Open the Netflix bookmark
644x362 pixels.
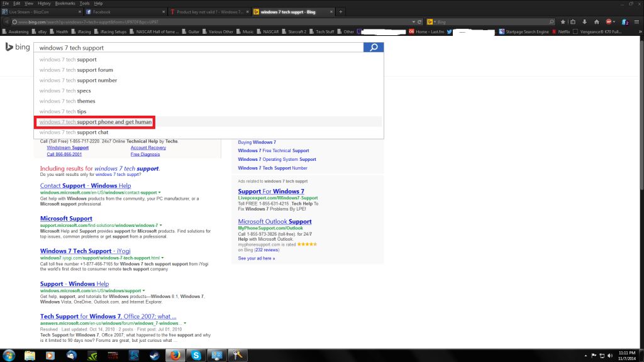[x=561, y=31]
